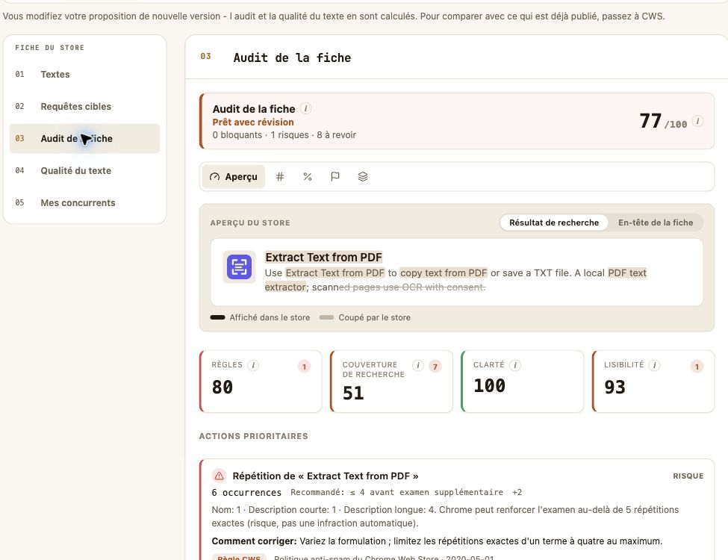Click the RISQUE label on the Répétition item
Screen dimensions: 728x560
point(688,476)
